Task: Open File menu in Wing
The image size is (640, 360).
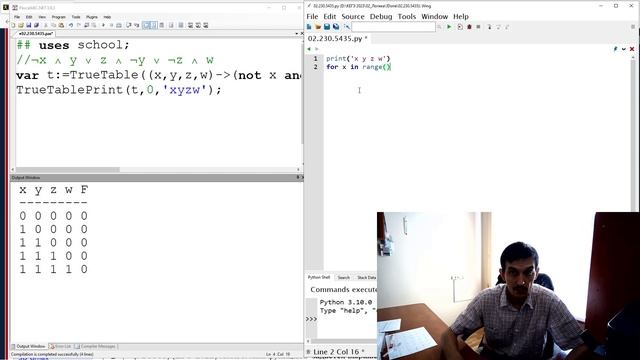Action: coord(312,16)
